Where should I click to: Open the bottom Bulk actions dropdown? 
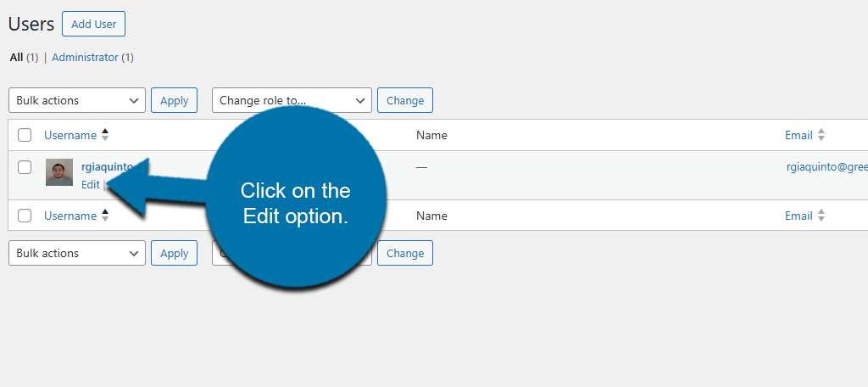pos(77,253)
